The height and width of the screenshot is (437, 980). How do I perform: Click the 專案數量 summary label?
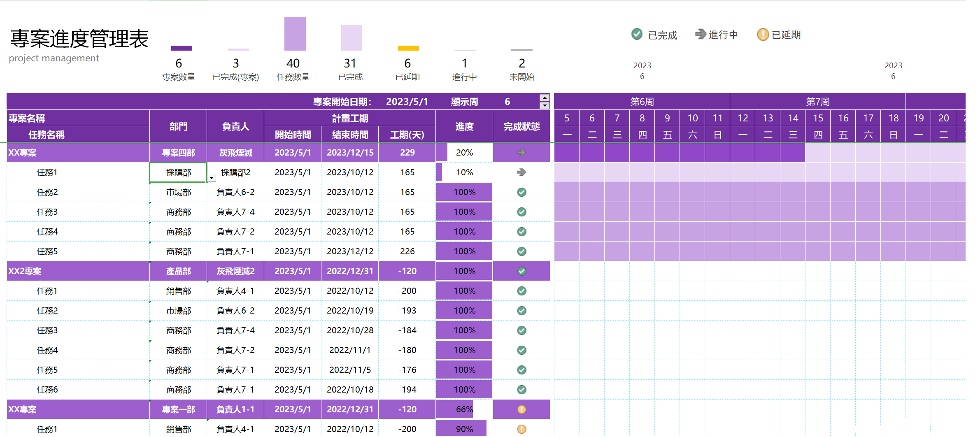coord(179,77)
